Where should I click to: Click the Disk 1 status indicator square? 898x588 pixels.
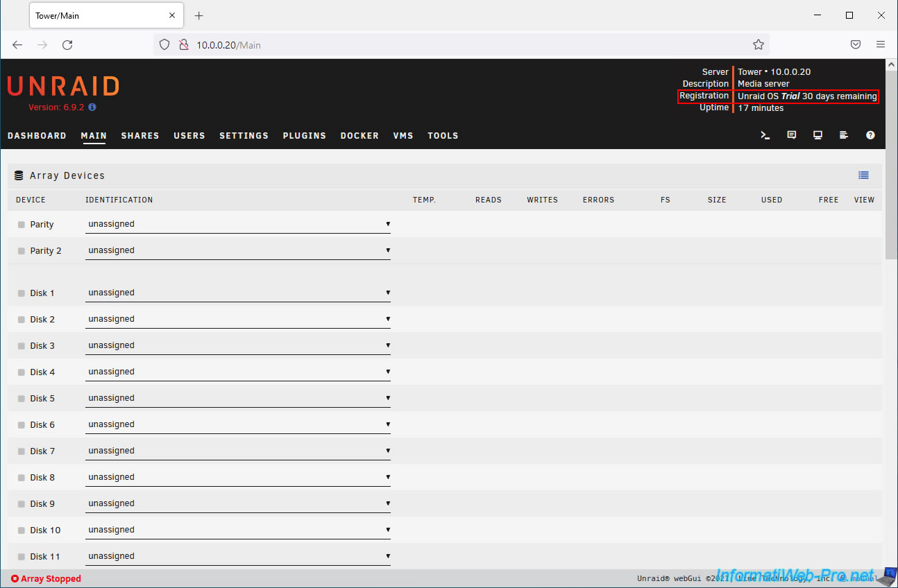22,293
